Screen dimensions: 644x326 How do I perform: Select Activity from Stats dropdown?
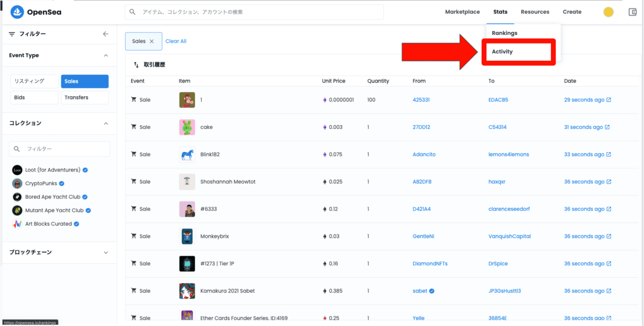pos(502,52)
